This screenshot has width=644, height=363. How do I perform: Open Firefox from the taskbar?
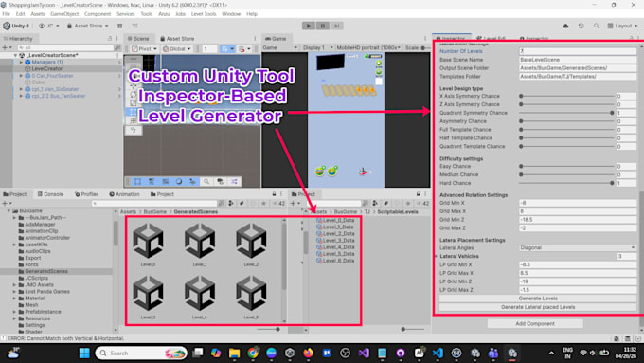click(x=308, y=353)
